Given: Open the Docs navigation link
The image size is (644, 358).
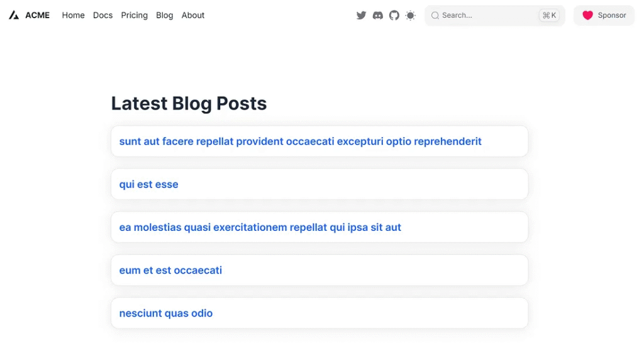Looking at the screenshot, I should [103, 15].
